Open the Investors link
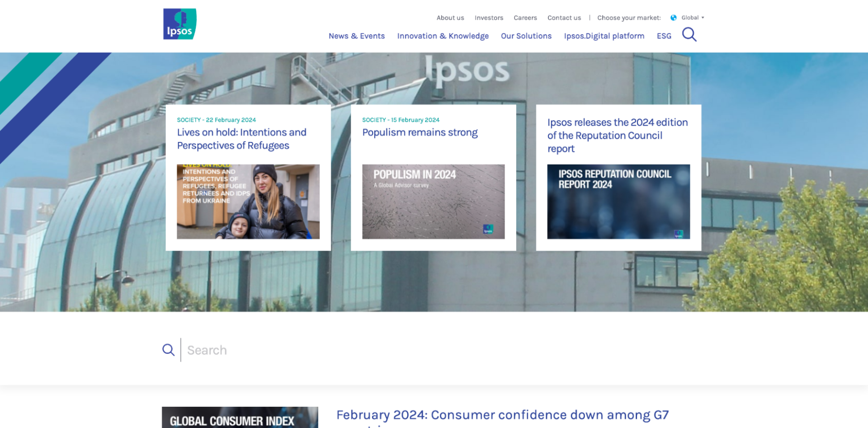The width and height of the screenshot is (868, 428). (489, 18)
